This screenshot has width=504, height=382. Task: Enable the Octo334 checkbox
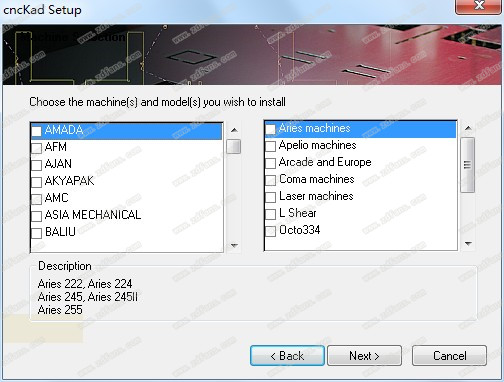click(x=271, y=231)
